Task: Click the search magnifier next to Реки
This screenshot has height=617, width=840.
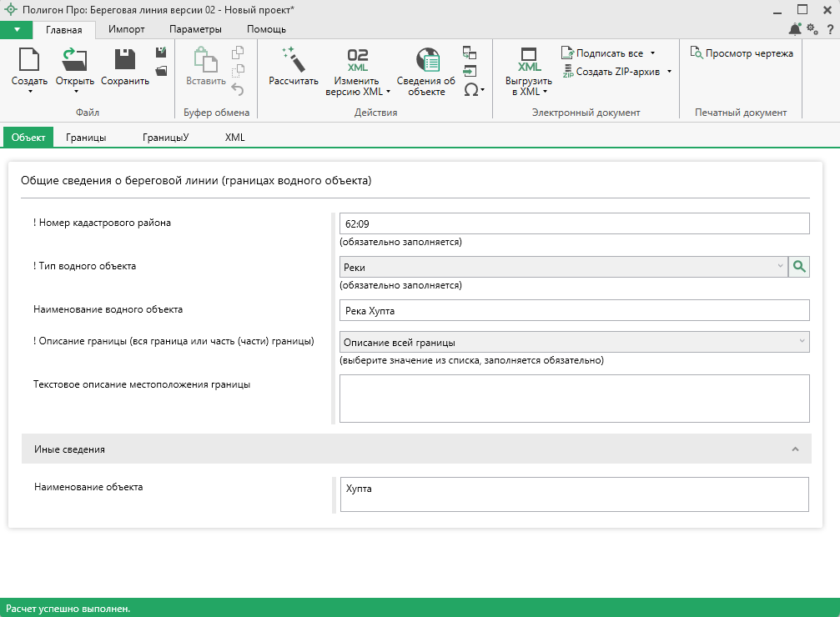Action: 799,267
